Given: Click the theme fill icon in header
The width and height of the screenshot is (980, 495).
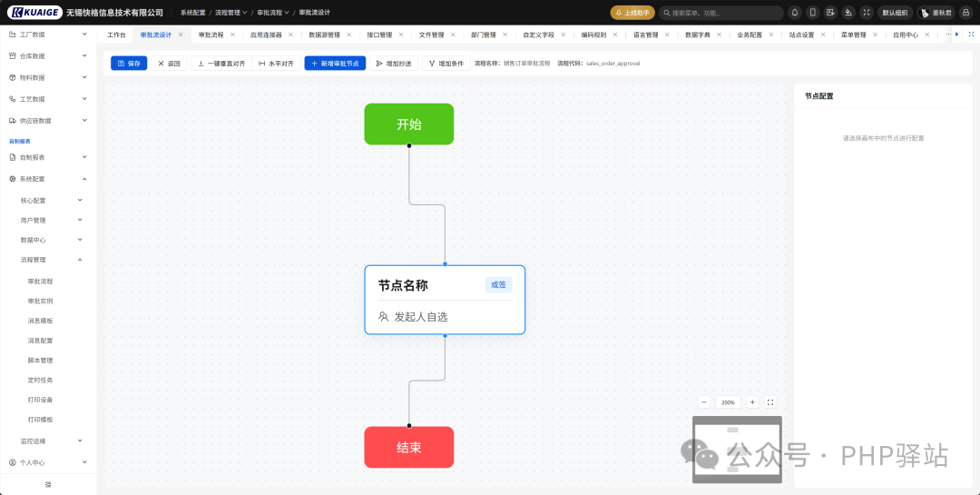Looking at the screenshot, I should click(x=848, y=13).
